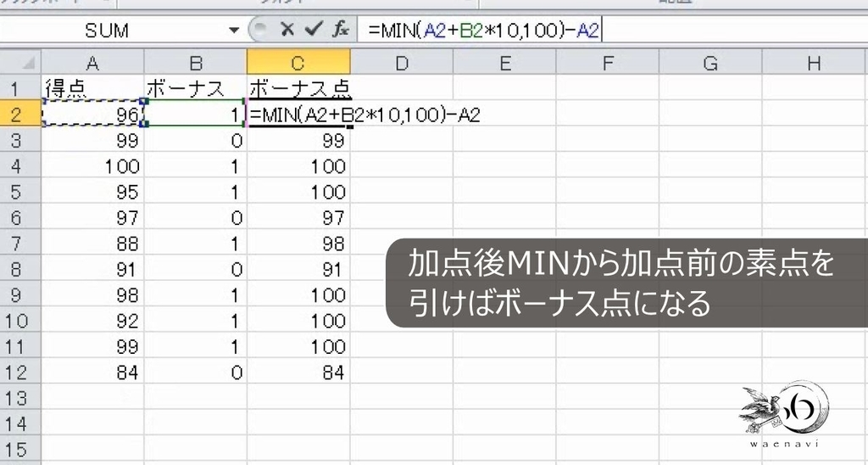Click cell B12 with value 0
Viewport: 868px width, 465px height.
coord(196,372)
